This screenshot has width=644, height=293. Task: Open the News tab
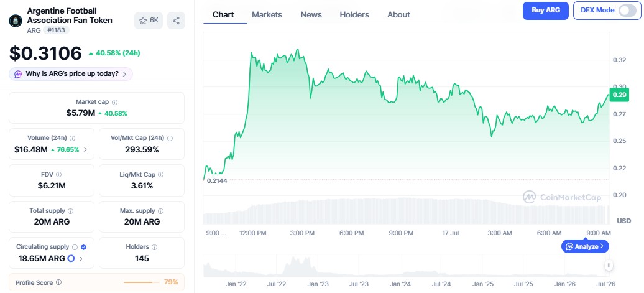click(311, 15)
